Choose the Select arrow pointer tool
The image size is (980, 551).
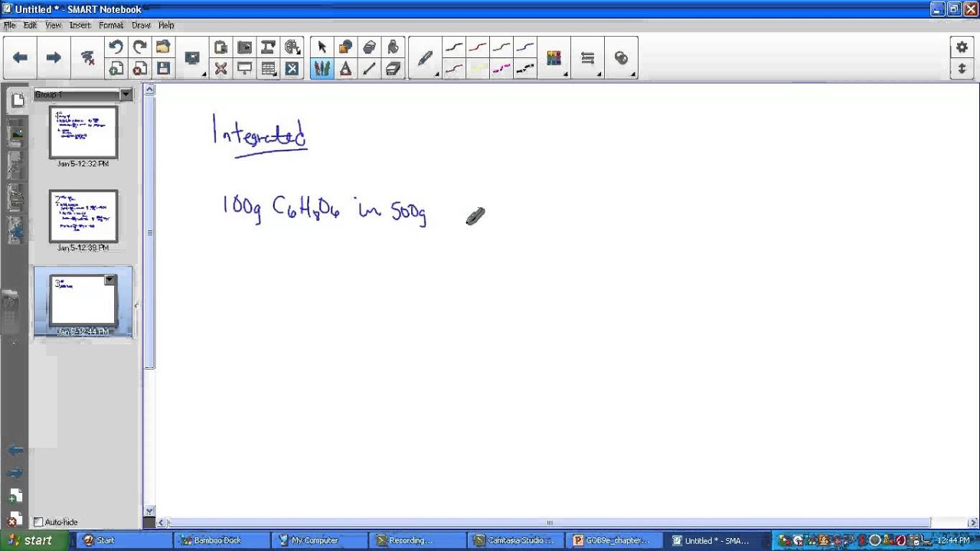click(x=322, y=47)
